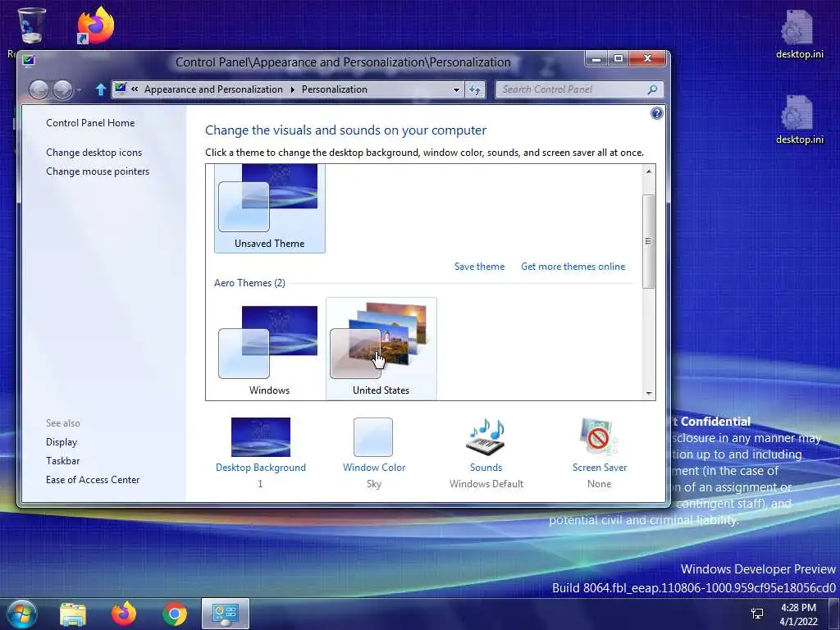Click the search magnifier icon

[652, 89]
